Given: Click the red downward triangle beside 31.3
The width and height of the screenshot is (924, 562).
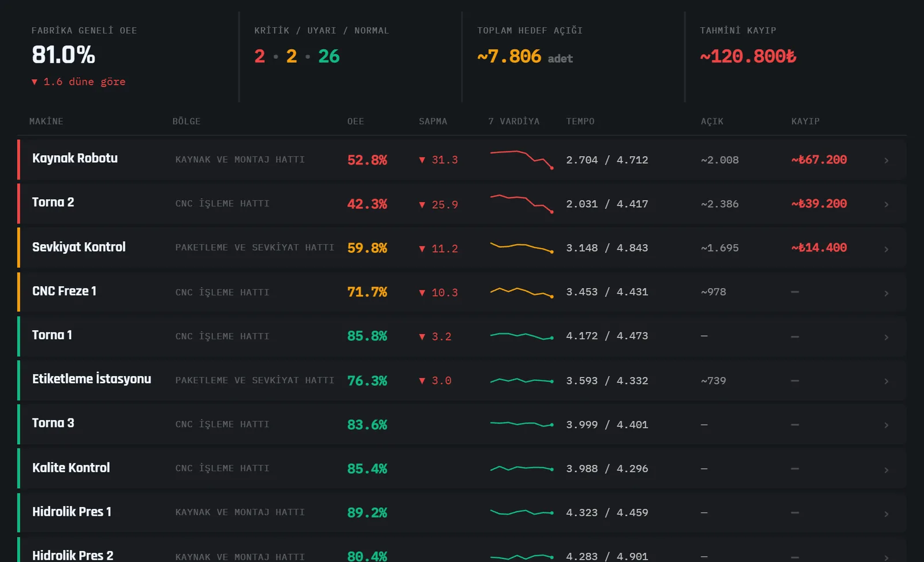Looking at the screenshot, I should coord(422,160).
